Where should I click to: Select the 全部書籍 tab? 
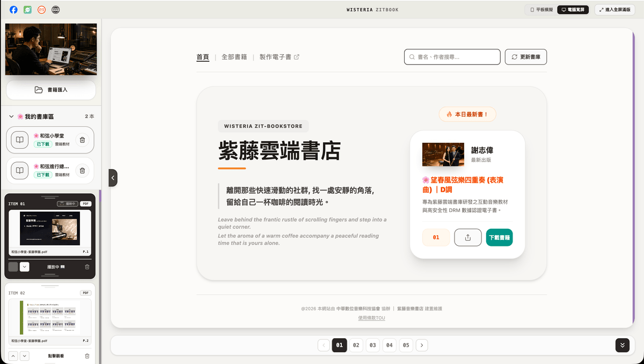[x=234, y=57]
